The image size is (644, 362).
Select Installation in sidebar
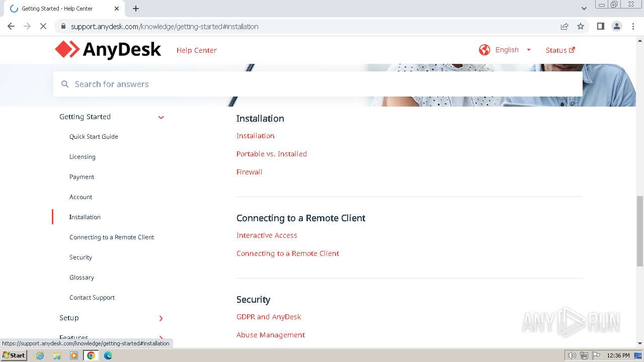85,217
